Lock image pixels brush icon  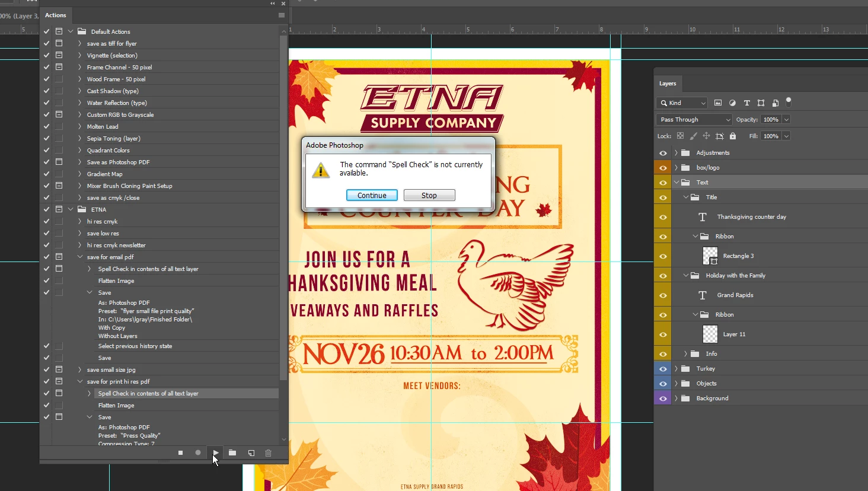point(693,136)
